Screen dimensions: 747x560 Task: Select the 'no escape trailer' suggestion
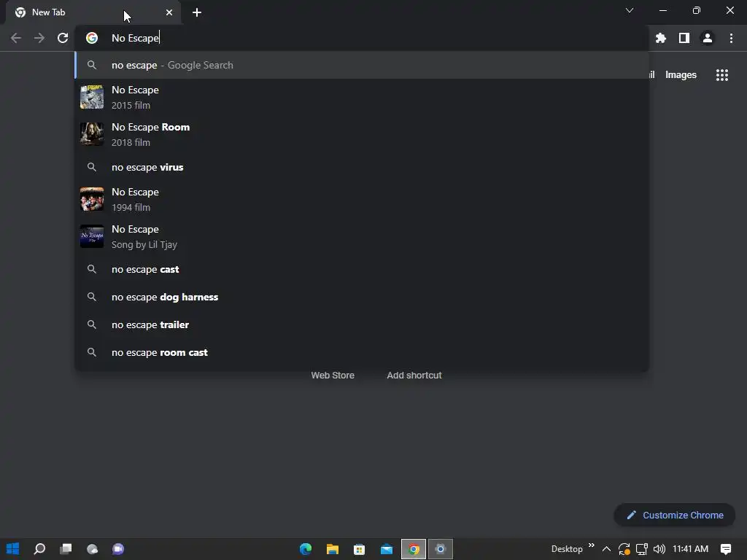pyautogui.click(x=362, y=324)
